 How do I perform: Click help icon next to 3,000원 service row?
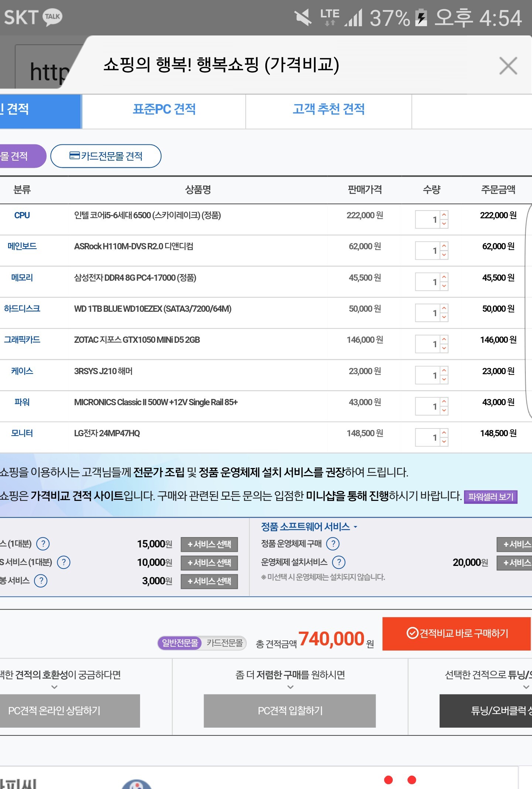41,581
